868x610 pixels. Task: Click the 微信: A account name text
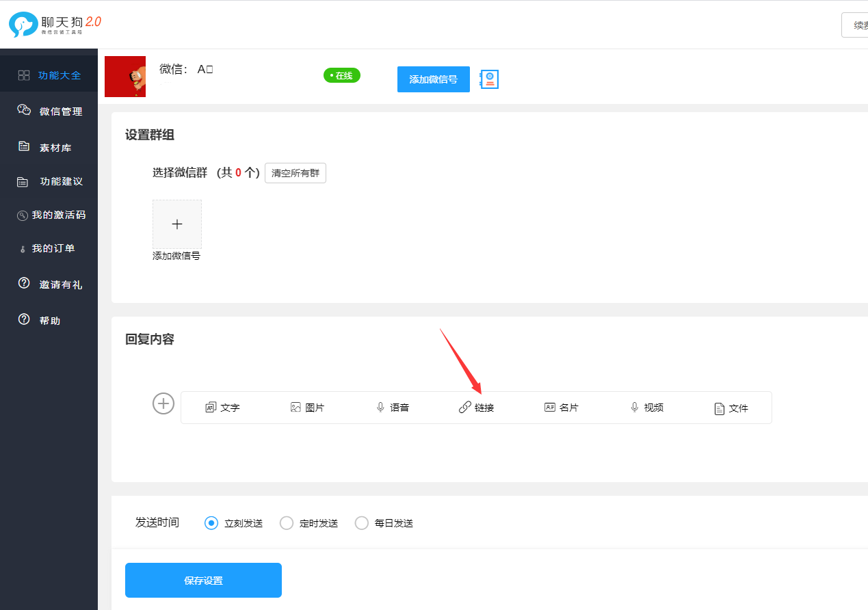click(x=186, y=68)
